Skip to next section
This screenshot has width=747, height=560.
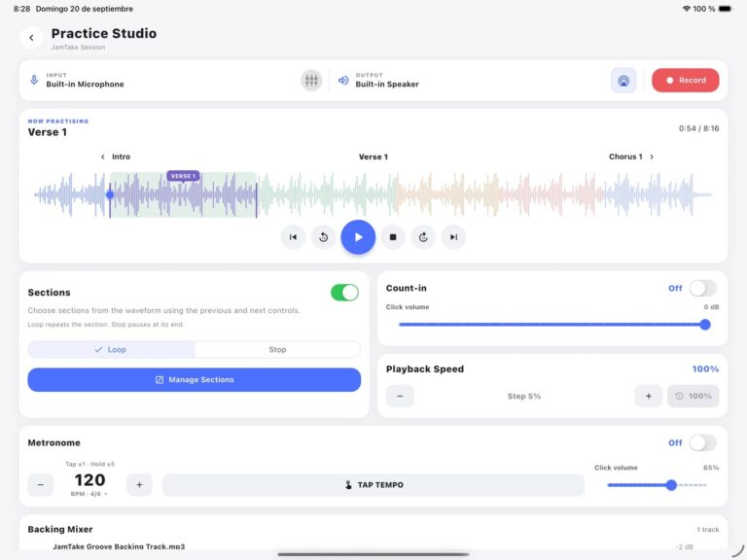coord(453,237)
